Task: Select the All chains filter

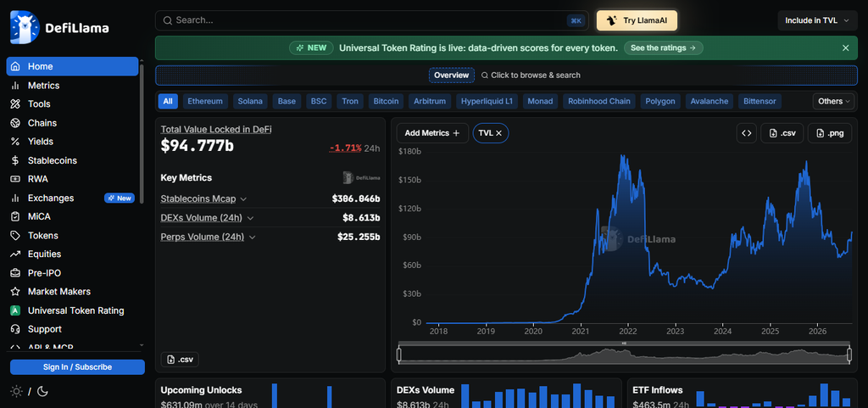Action: tap(168, 101)
